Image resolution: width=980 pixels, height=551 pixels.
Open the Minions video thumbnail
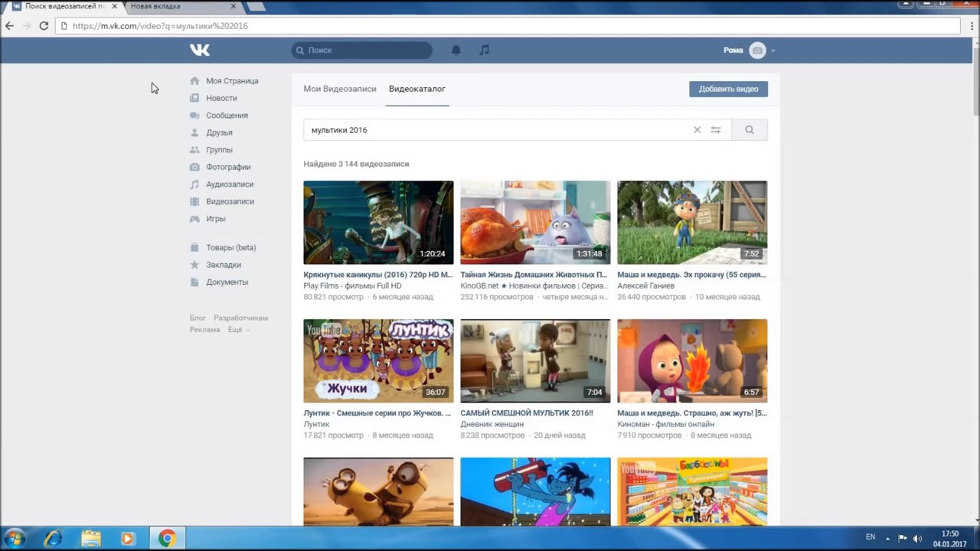tap(378, 492)
